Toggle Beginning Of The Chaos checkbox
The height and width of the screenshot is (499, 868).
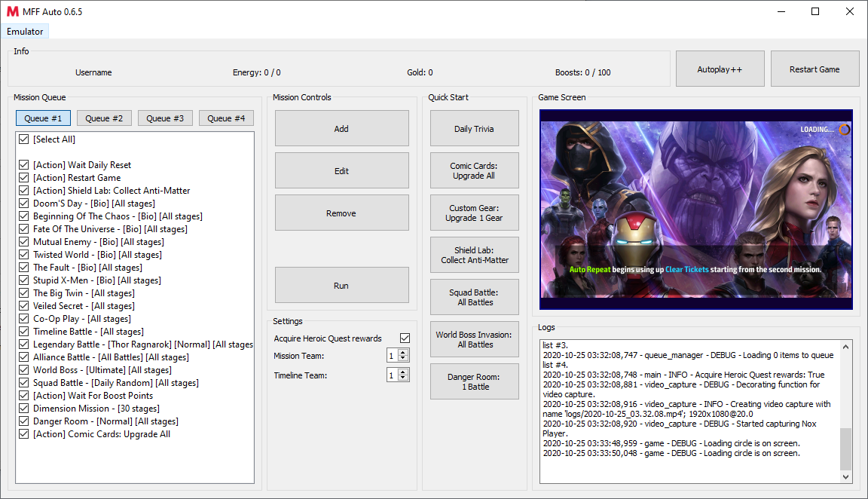[24, 216]
